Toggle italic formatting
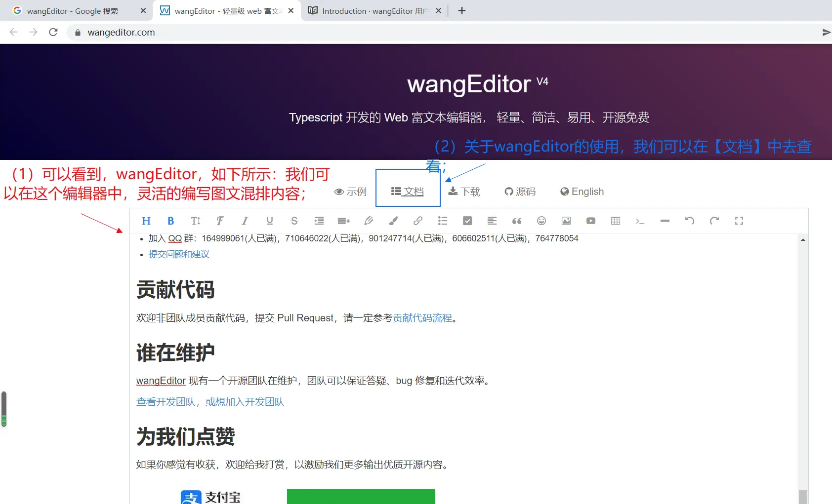The height and width of the screenshot is (504, 832). (245, 221)
